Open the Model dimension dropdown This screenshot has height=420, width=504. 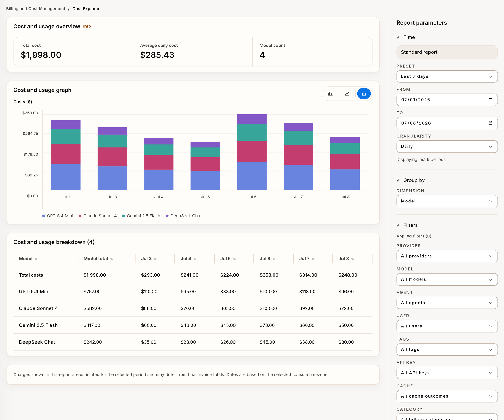tap(447, 201)
